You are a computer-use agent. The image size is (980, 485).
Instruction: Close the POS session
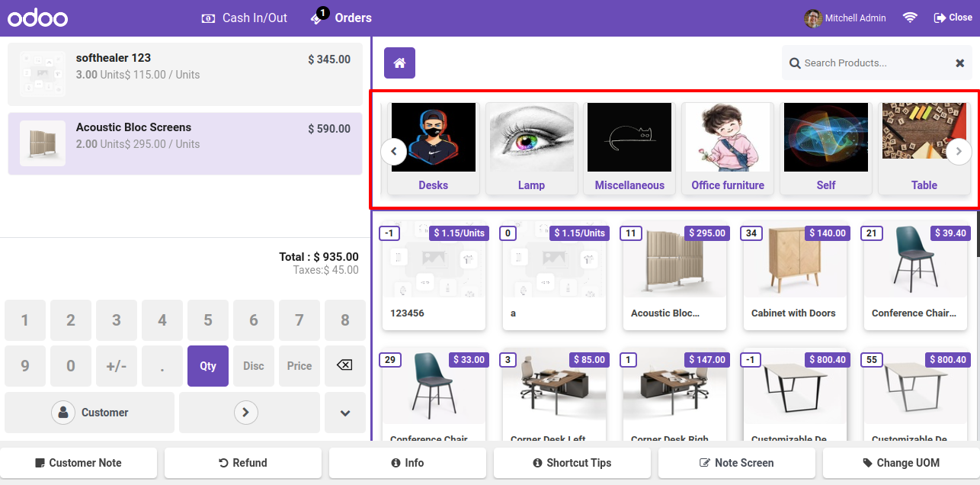click(953, 18)
